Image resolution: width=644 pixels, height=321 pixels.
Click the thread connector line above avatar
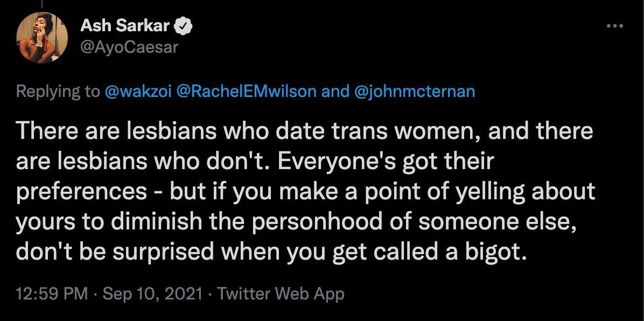tap(42, 3)
